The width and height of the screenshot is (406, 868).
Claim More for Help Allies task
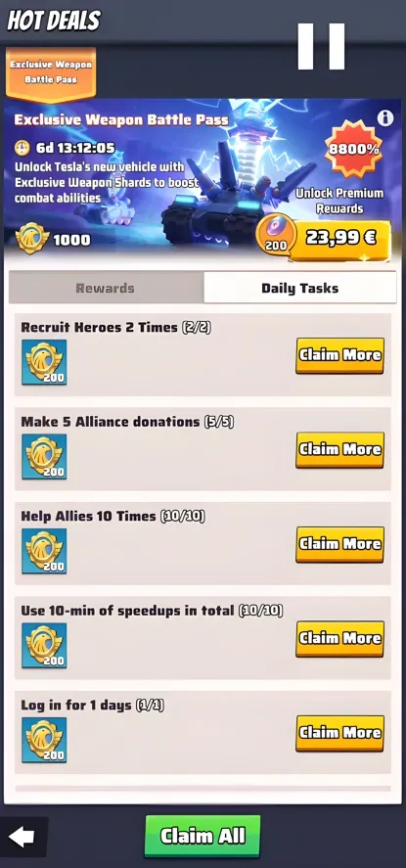[x=339, y=544]
